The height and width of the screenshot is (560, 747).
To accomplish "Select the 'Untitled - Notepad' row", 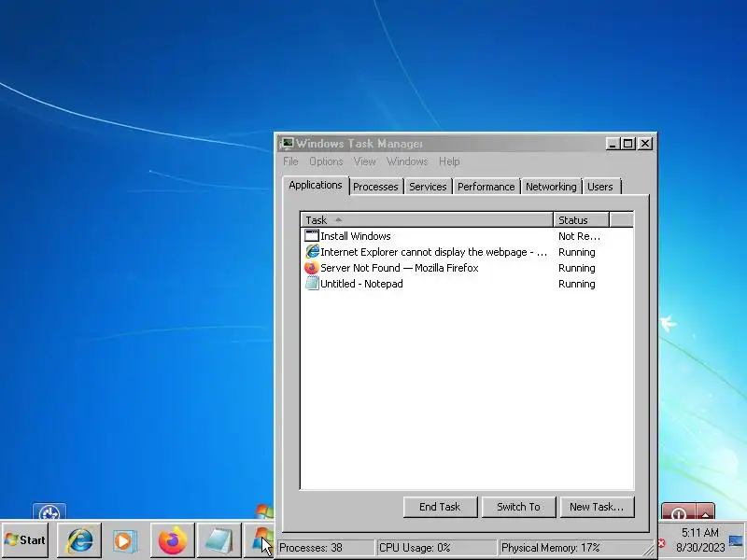I will click(467, 284).
